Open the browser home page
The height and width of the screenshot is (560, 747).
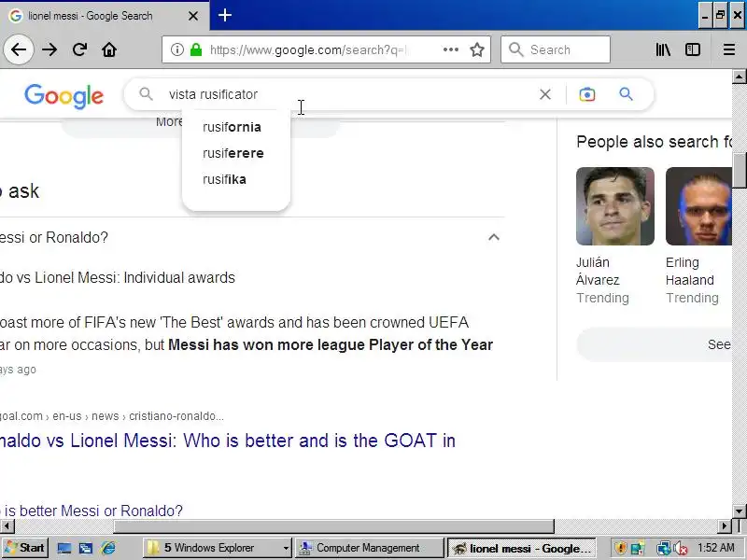click(x=109, y=49)
